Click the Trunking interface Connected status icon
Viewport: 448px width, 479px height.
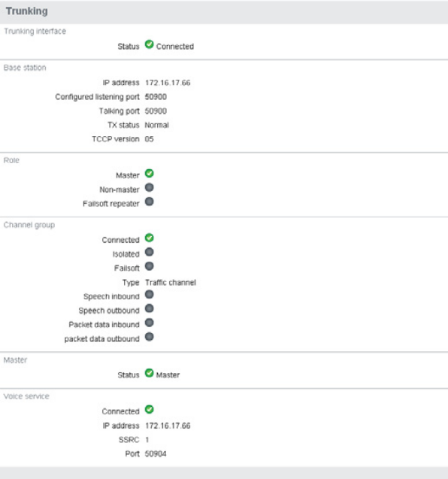pyautogui.click(x=149, y=44)
